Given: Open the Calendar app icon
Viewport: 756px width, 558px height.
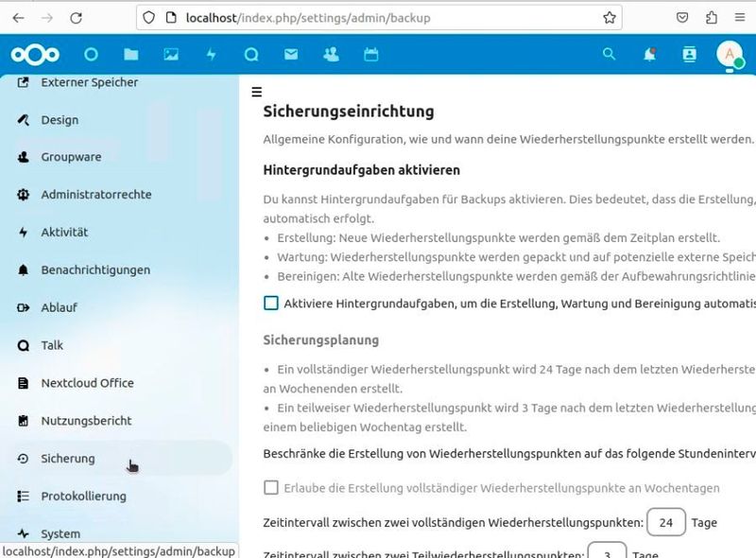Looking at the screenshot, I should coord(370,55).
